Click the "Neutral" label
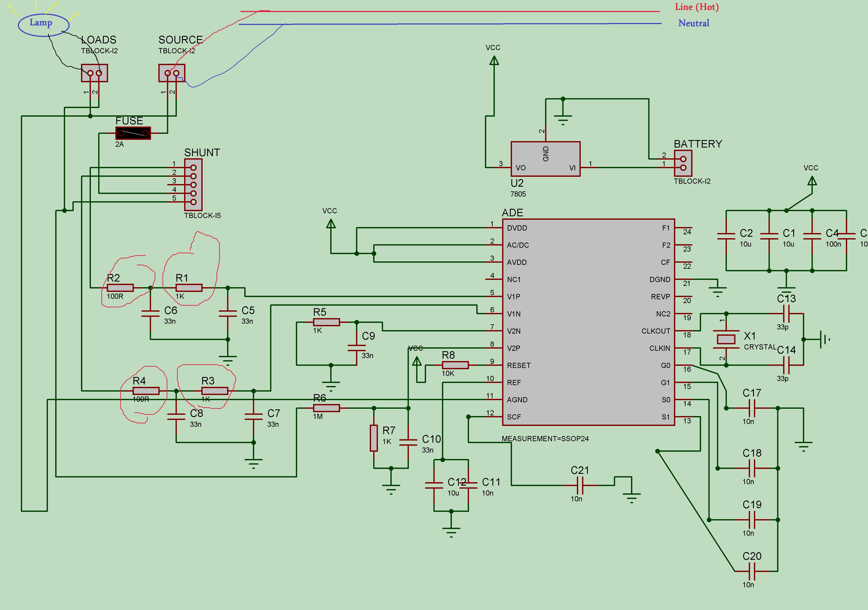Viewport: 868px width, 610px height. coord(694,23)
